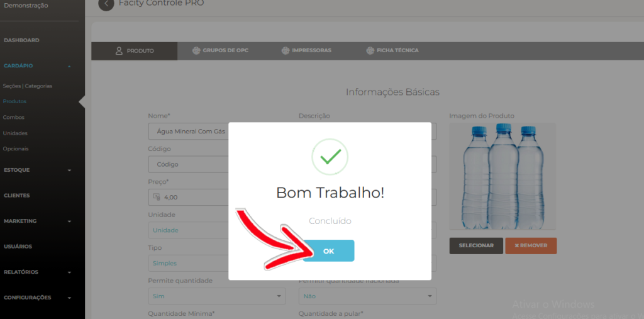
Task: Click the water bottles product image
Action: (x=502, y=176)
